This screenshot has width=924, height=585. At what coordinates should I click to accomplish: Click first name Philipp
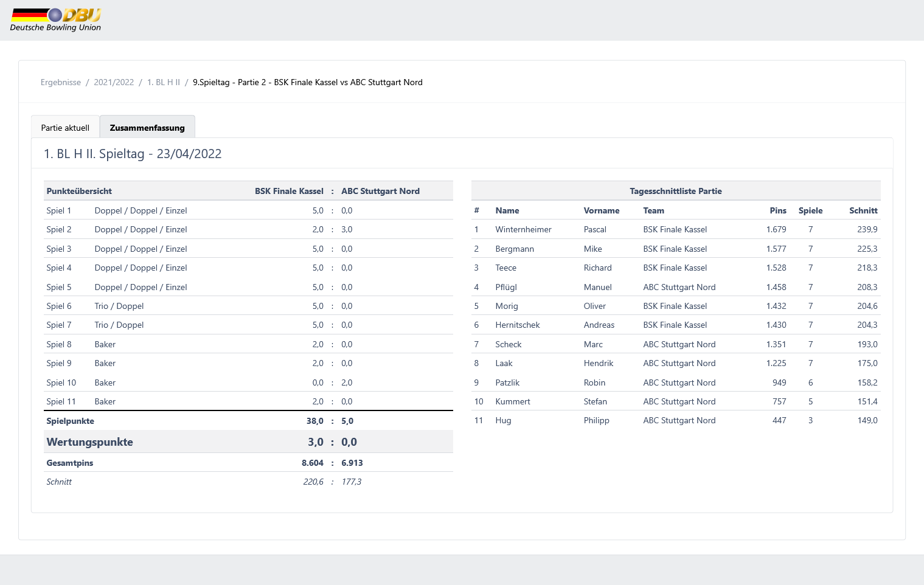(596, 420)
